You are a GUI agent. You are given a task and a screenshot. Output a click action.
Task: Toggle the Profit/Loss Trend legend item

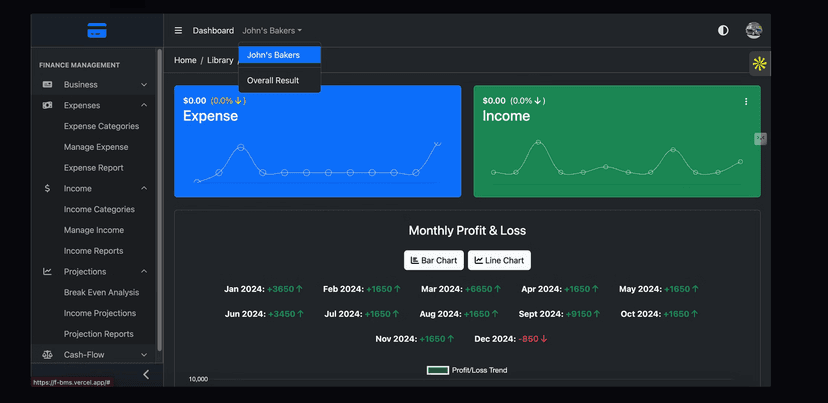[x=467, y=370]
